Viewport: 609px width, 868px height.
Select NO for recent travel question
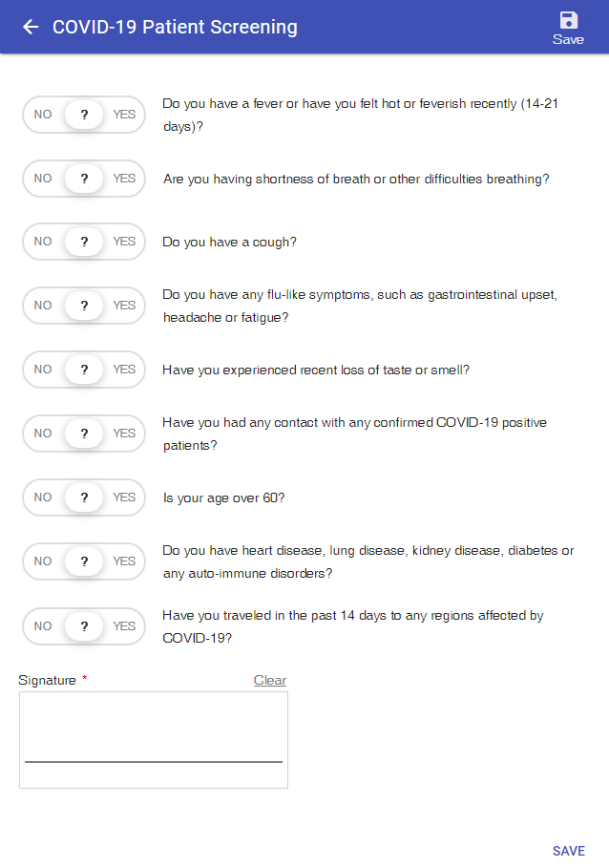[x=43, y=626]
